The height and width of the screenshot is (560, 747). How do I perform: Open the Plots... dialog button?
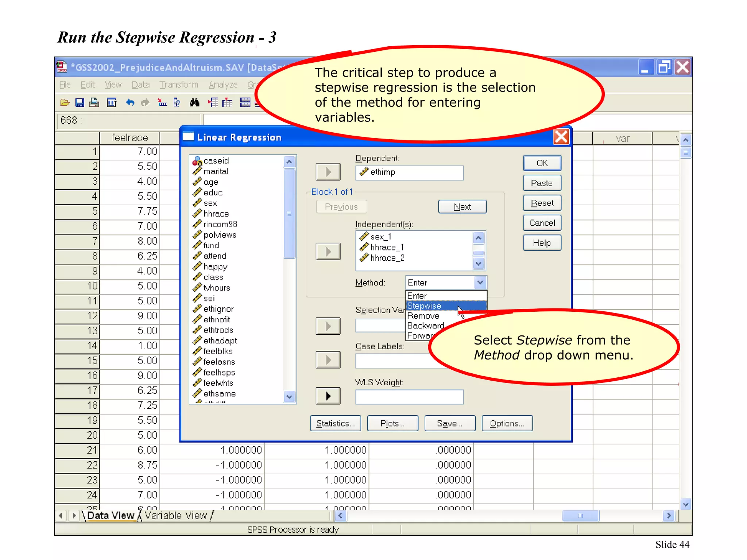click(393, 423)
